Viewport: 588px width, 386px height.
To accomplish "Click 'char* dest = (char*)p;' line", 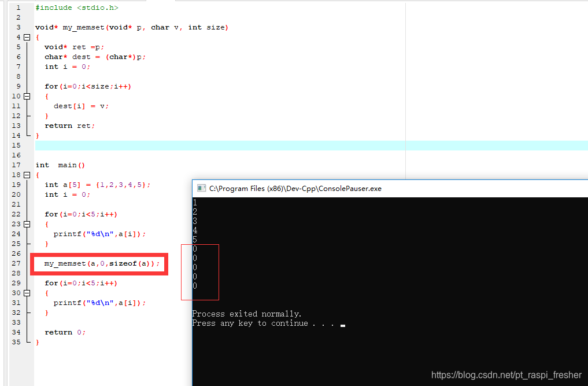I will (95, 57).
